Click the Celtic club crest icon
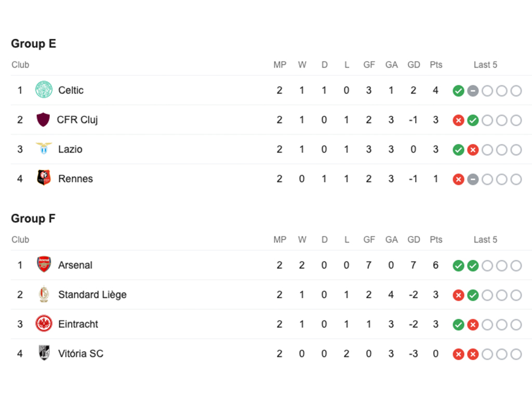 [44, 90]
